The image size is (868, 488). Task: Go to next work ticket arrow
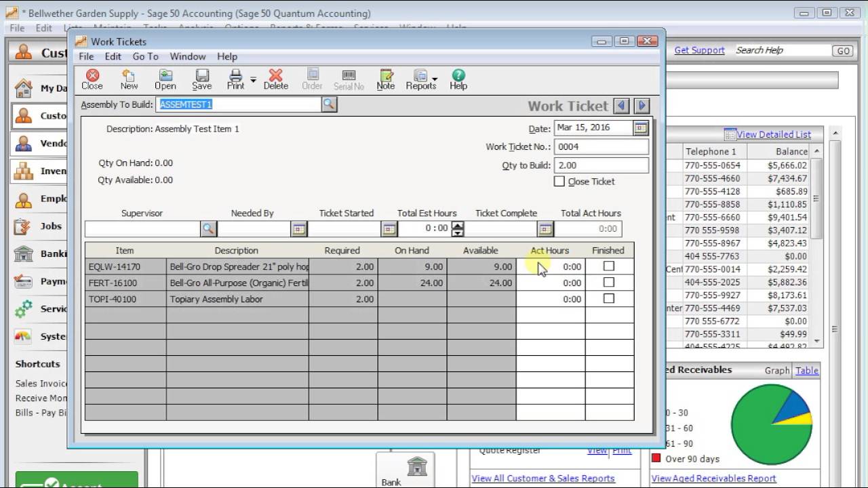(642, 106)
